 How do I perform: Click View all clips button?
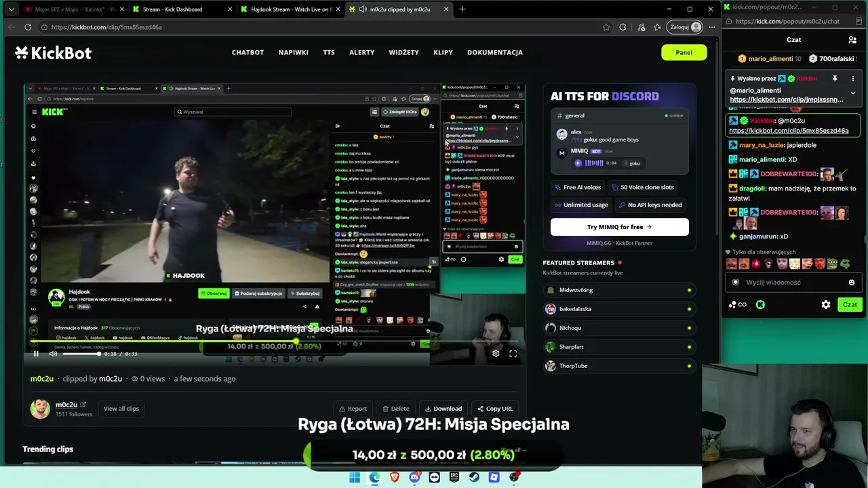point(121,409)
